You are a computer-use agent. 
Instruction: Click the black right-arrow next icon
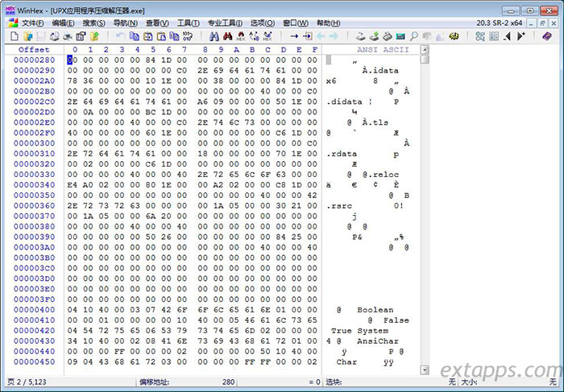pos(520,36)
